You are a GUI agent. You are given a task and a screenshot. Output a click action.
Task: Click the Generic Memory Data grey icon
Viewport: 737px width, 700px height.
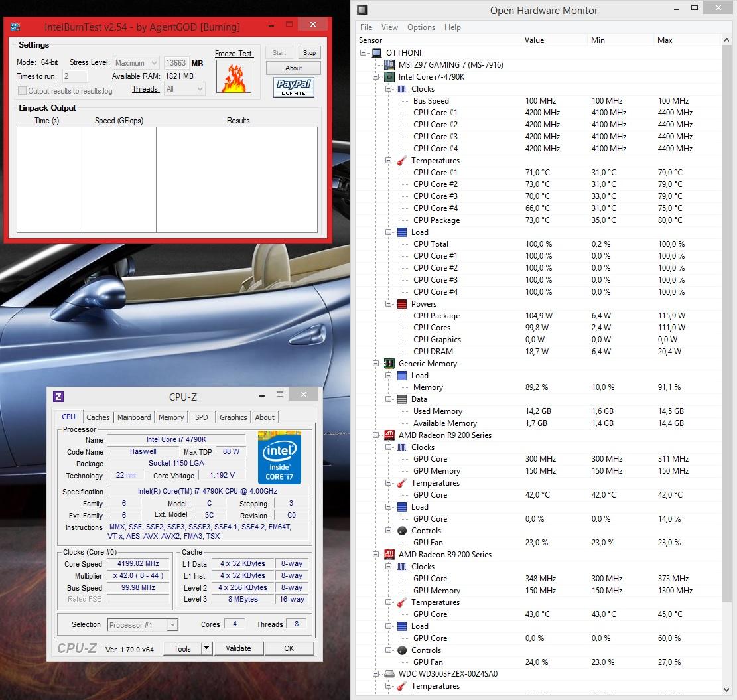[402, 399]
